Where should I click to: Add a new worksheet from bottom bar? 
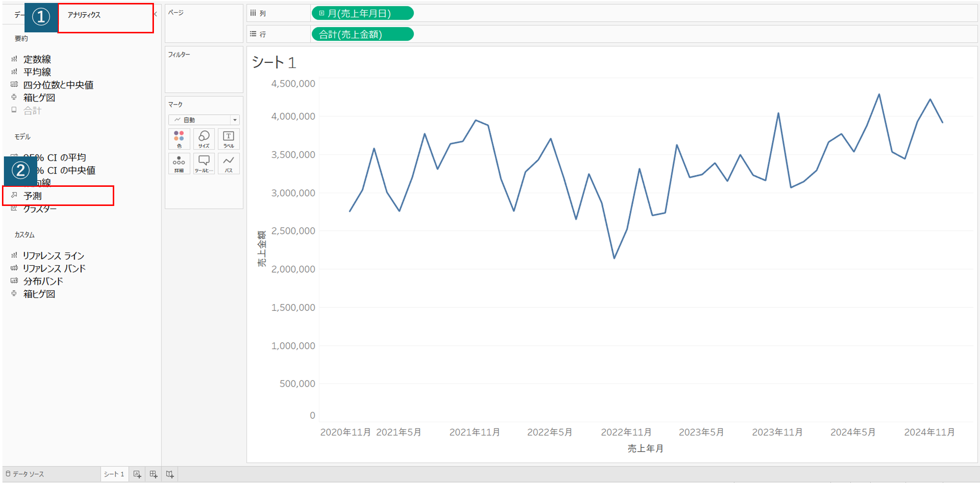[x=137, y=474]
